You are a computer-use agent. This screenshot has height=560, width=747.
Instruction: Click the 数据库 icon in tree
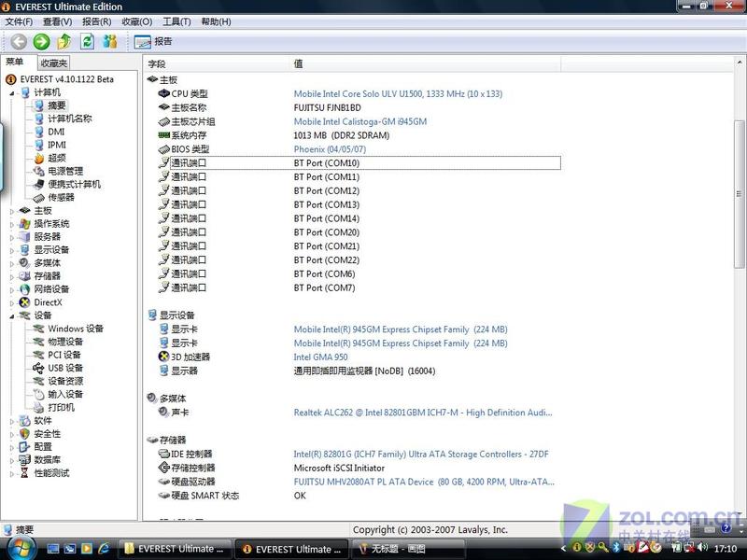[x=25, y=460]
